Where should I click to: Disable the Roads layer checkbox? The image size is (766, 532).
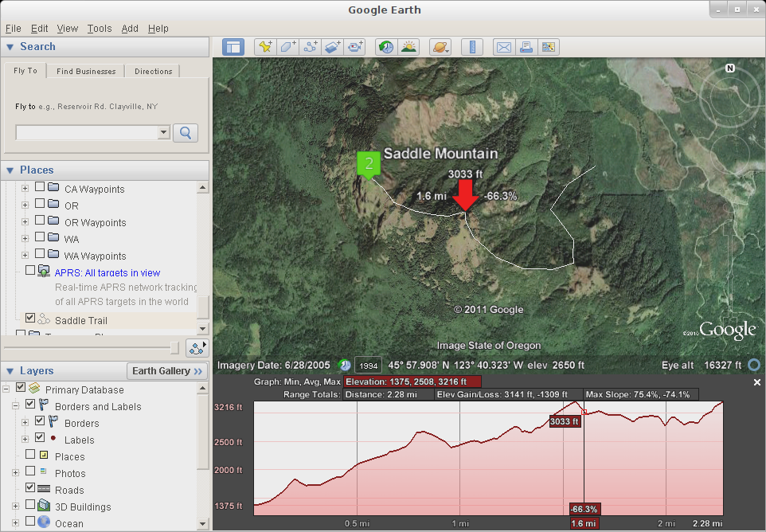[x=30, y=487]
